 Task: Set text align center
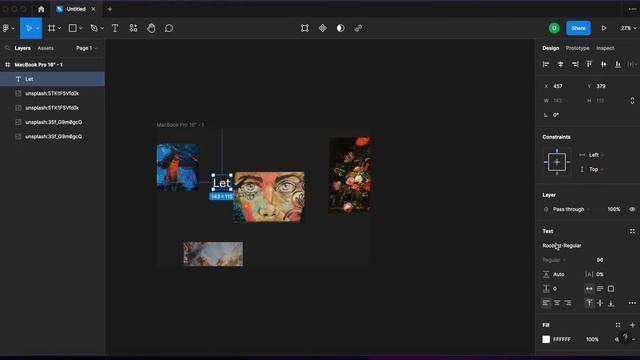[x=557, y=303]
